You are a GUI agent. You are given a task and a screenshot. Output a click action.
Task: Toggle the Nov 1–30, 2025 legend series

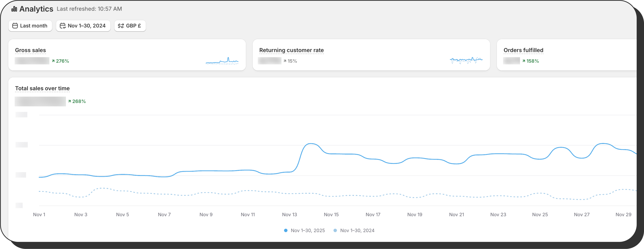pyautogui.click(x=308, y=230)
